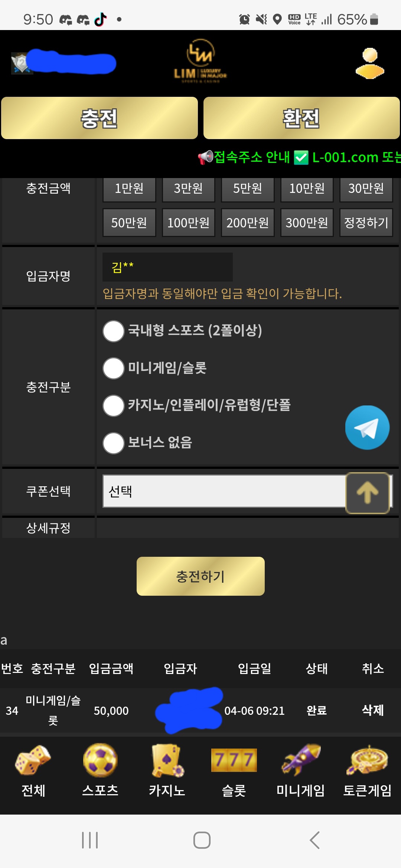Click the 입금자명 depositor name field

tap(167, 267)
